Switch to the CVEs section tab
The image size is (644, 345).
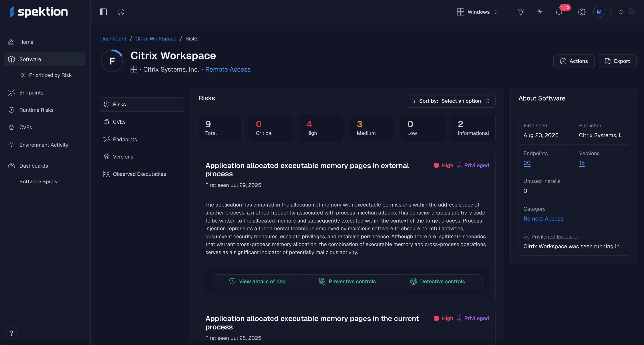pos(119,122)
